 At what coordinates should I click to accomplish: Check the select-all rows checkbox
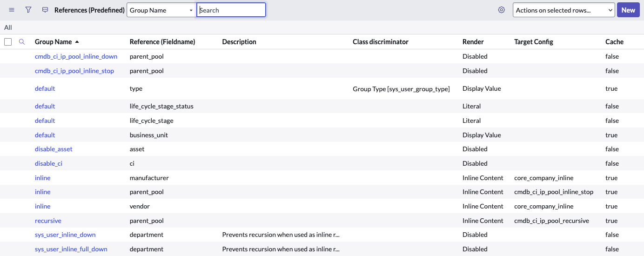pos(8,42)
